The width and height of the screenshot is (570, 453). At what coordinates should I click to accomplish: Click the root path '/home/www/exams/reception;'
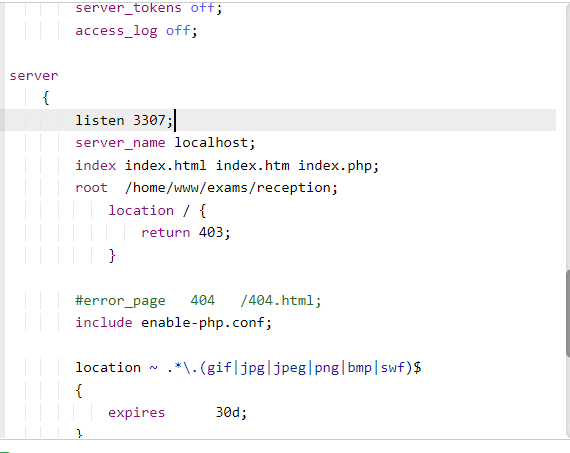point(231,188)
